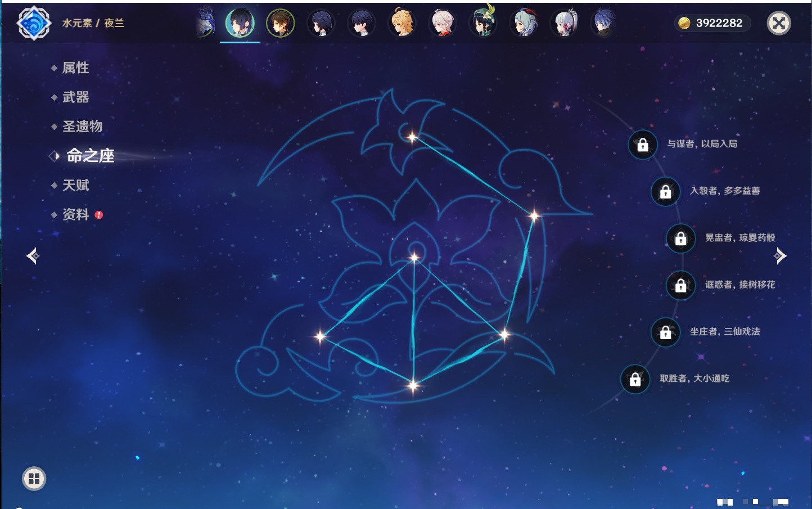Switch to Ayaka's ponytail portrait
812x509 pixels.
(x=565, y=23)
